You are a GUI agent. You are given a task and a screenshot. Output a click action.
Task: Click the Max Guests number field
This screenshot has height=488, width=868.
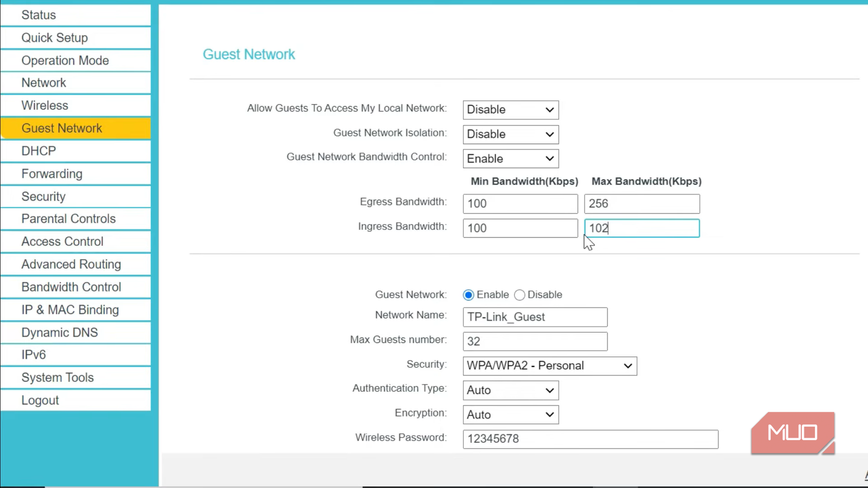(535, 341)
